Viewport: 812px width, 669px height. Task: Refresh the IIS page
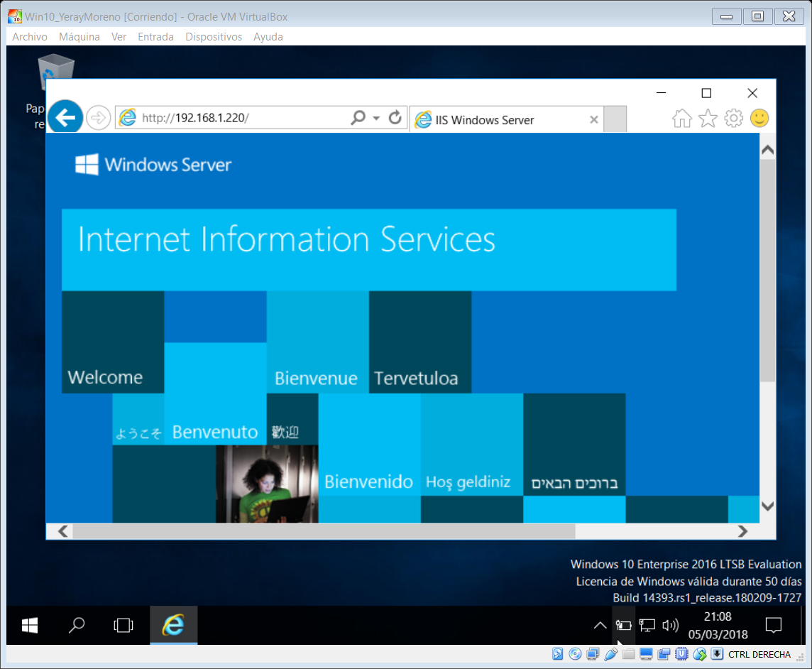395,118
